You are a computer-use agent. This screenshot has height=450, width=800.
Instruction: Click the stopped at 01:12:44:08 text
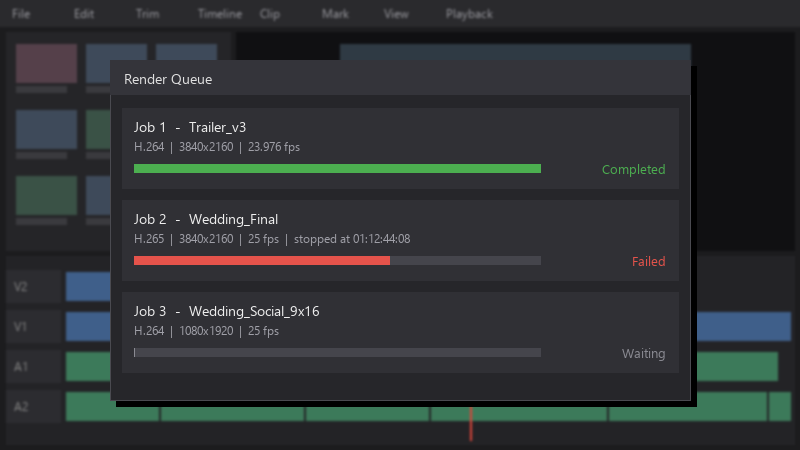pyautogui.click(x=352, y=239)
